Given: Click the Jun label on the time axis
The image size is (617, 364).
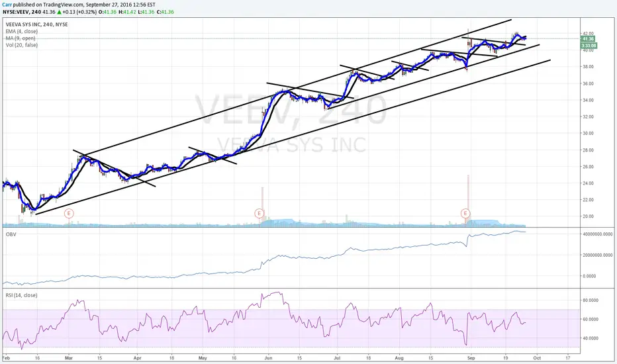Looking at the screenshot, I should (x=268, y=358).
